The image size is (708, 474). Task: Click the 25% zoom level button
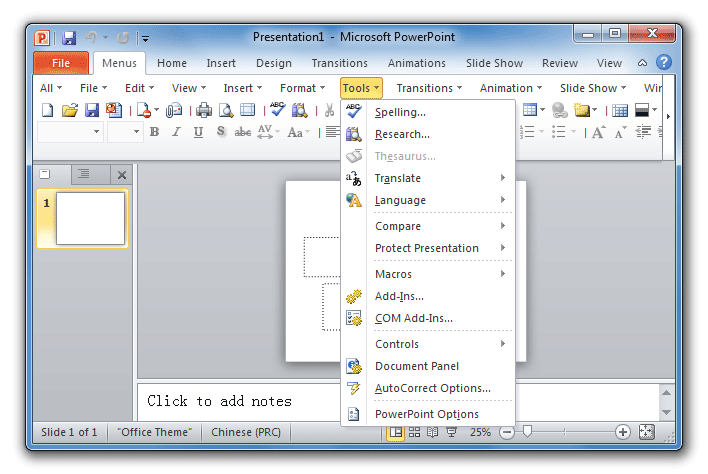(x=480, y=432)
